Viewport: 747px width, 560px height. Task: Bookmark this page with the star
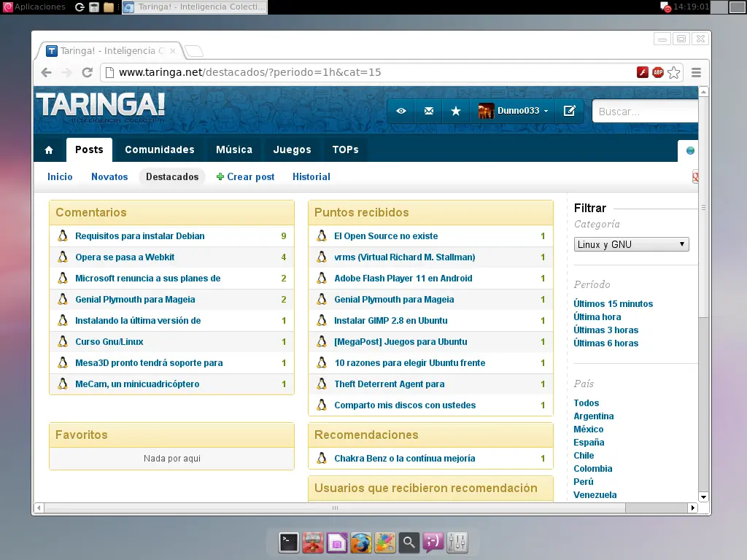coord(673,72)
